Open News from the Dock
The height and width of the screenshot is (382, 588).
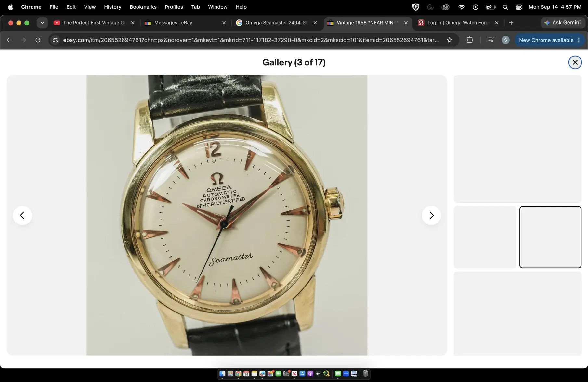pos(294,374)
